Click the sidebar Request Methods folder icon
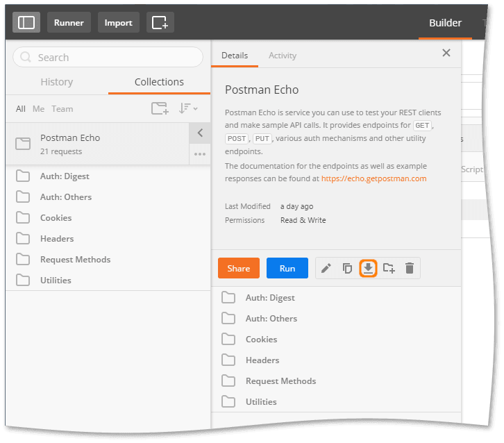This screenshot has width=504, height=443. tap(23, 259)
